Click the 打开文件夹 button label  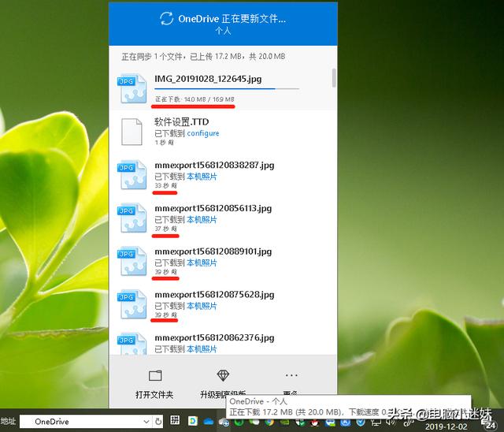[x=154, y=394]
